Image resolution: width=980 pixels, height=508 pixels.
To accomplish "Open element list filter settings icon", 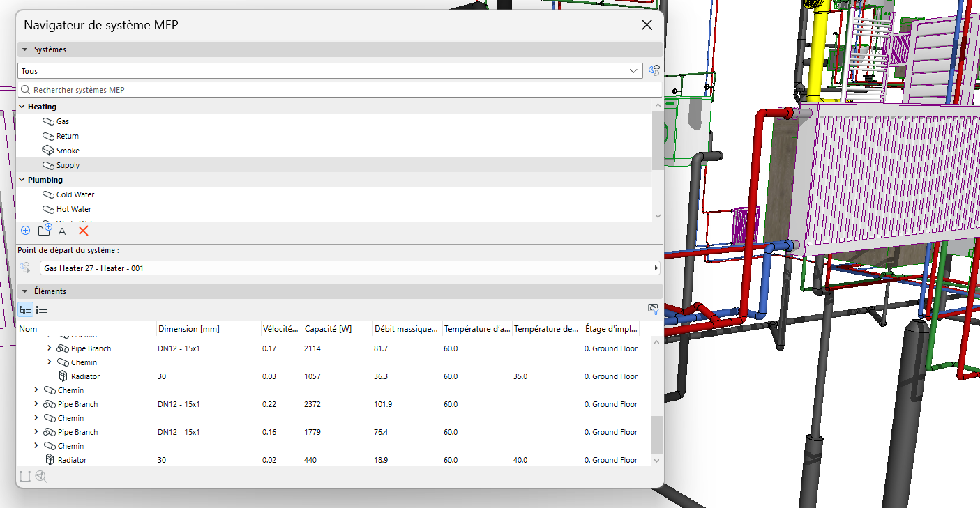I will tap(653, 309).
